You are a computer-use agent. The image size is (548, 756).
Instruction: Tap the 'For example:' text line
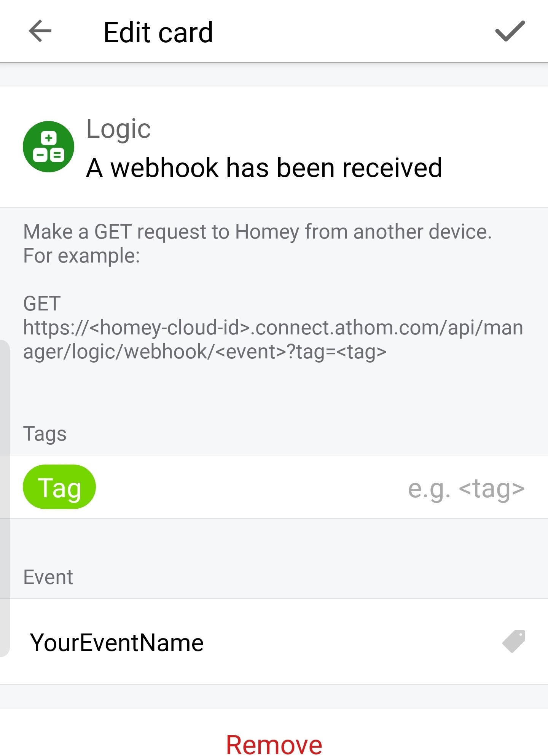coord(81,256)
